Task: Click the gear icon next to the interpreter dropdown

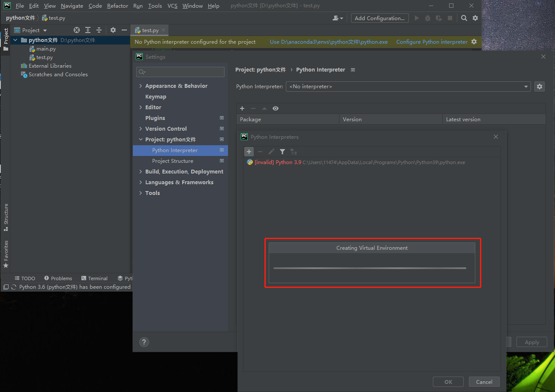Action: (x=540, y=87)
